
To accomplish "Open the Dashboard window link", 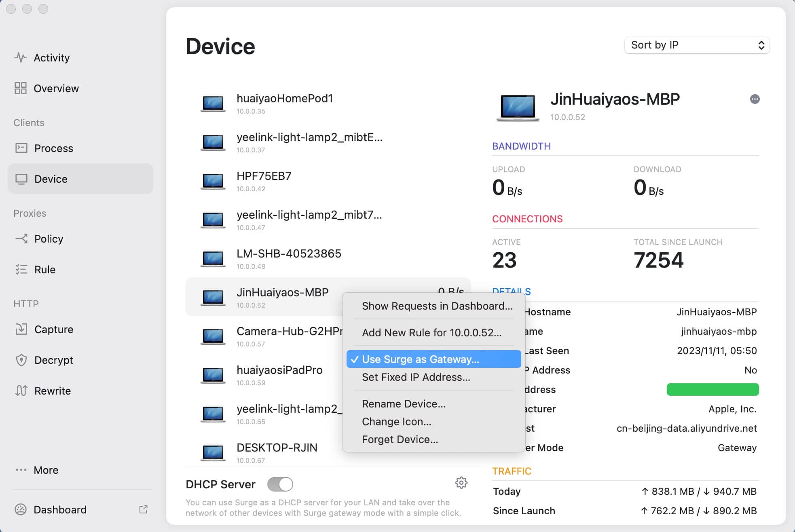I will click(80, 509).
